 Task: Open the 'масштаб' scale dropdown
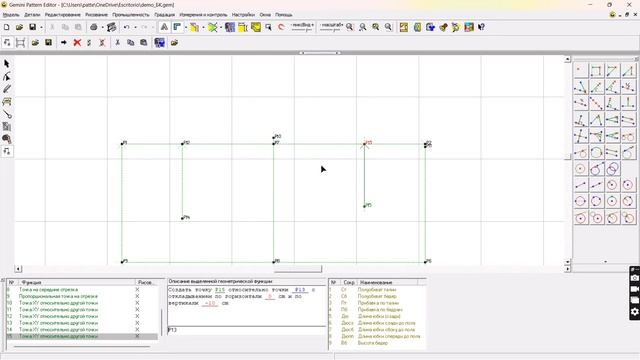(331, 27)
